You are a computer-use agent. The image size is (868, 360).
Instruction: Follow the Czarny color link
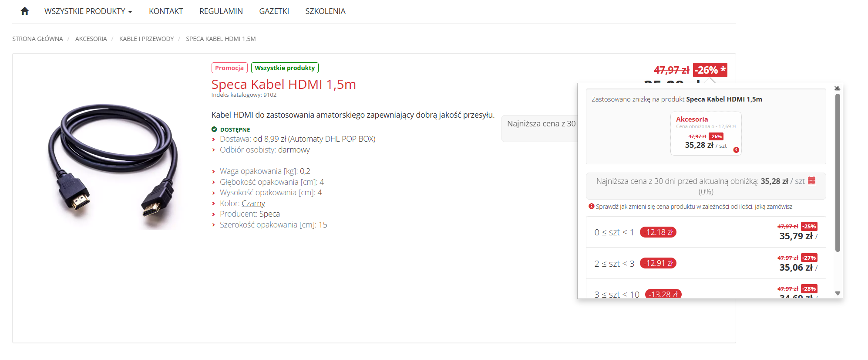coord(253,204)
